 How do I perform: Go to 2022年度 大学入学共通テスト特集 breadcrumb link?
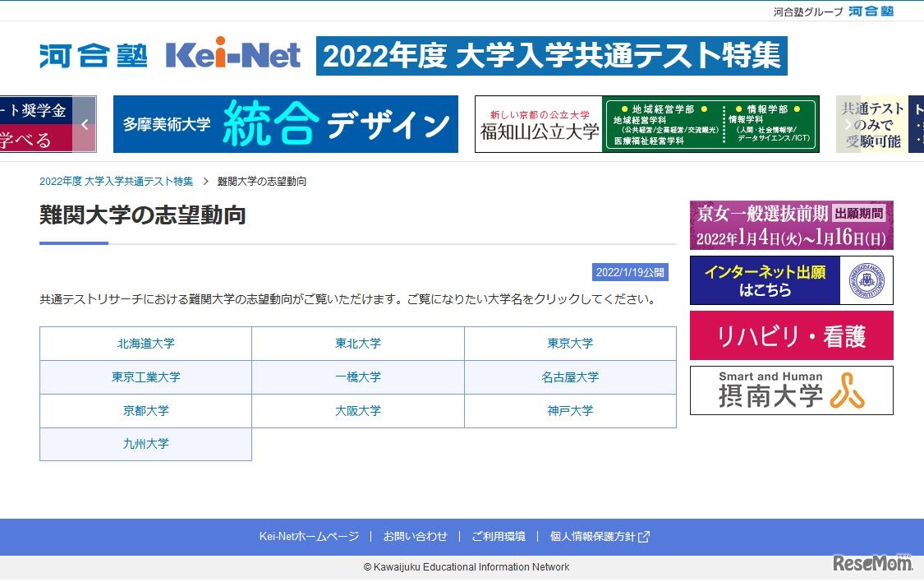116,181
